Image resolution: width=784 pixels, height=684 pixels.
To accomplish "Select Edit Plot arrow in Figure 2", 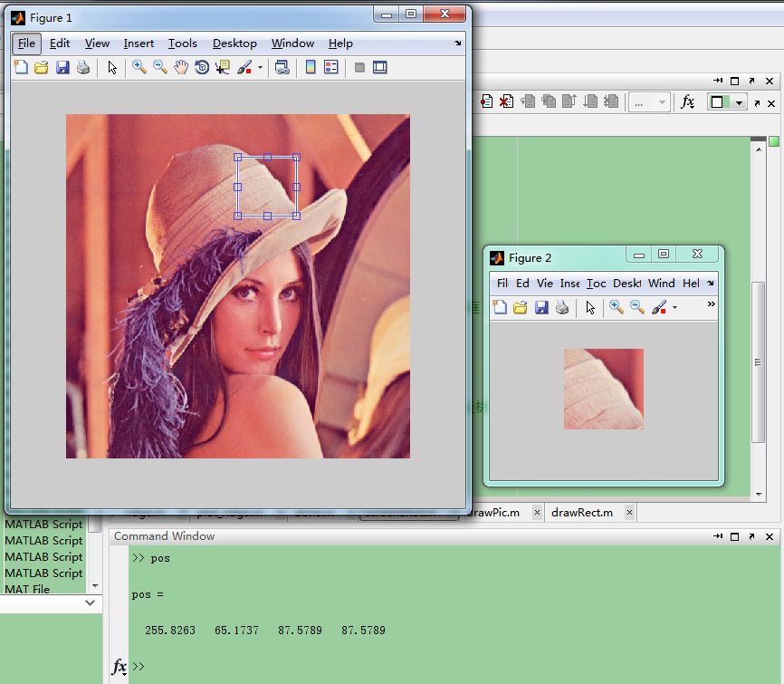I will point(590,307).
